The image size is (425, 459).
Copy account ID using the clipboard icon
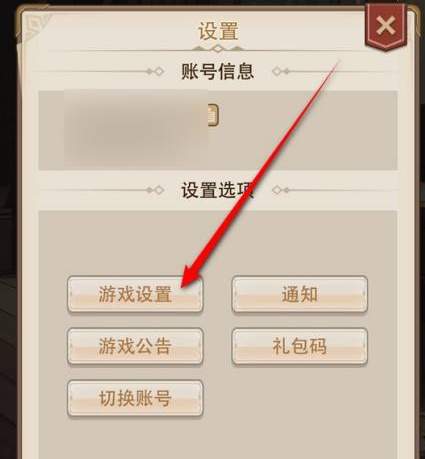(x=213, y=115)
